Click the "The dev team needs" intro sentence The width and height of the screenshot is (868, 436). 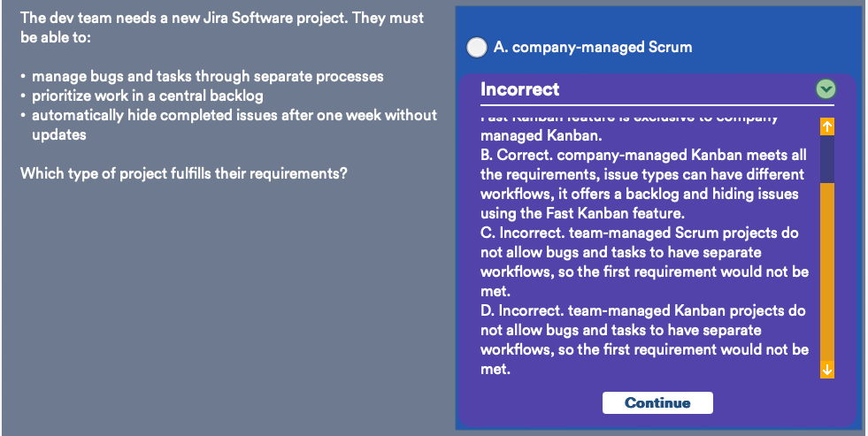(222, 27)
